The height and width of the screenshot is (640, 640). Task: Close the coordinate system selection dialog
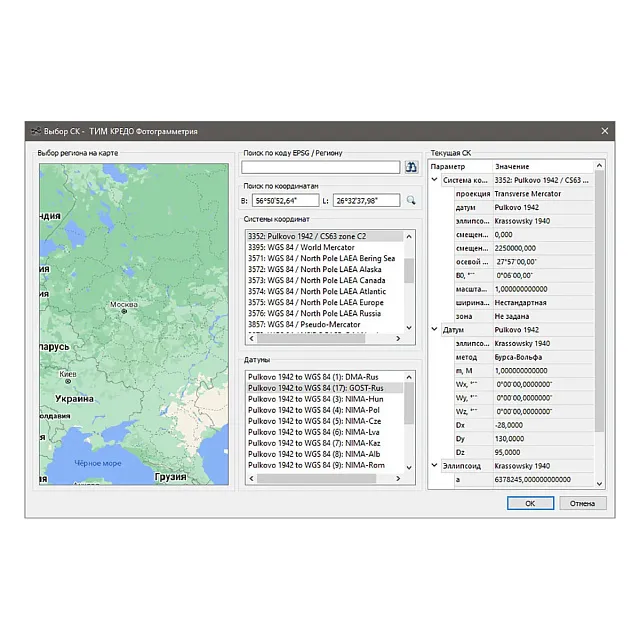coord(604,131)
